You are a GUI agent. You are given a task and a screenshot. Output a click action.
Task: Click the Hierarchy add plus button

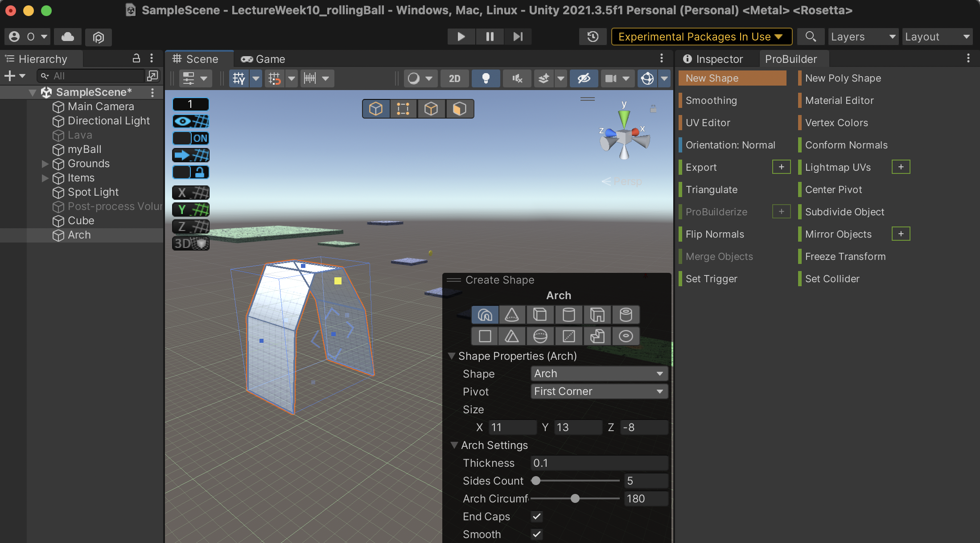(10, 76)
